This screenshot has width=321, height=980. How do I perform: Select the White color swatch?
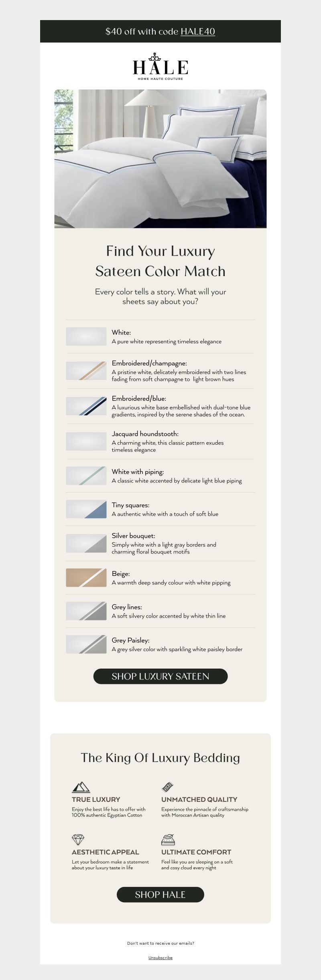[86, 336]
